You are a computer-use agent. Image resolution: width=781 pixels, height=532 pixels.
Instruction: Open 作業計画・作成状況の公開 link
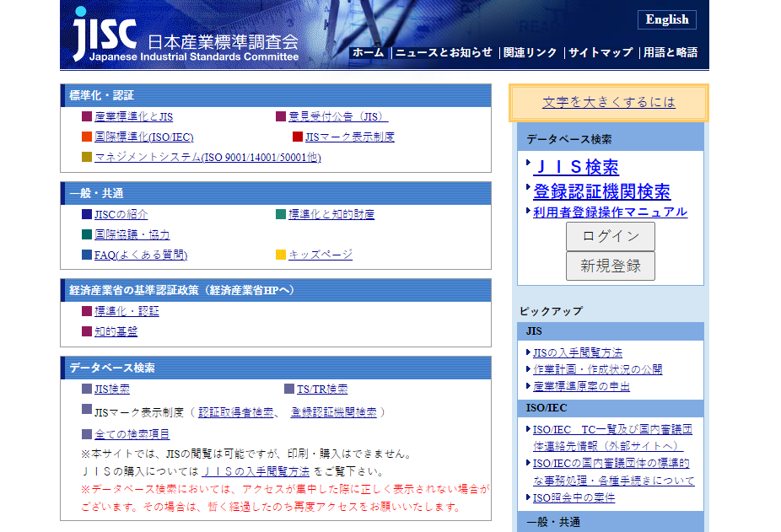(x=598, y=370)
